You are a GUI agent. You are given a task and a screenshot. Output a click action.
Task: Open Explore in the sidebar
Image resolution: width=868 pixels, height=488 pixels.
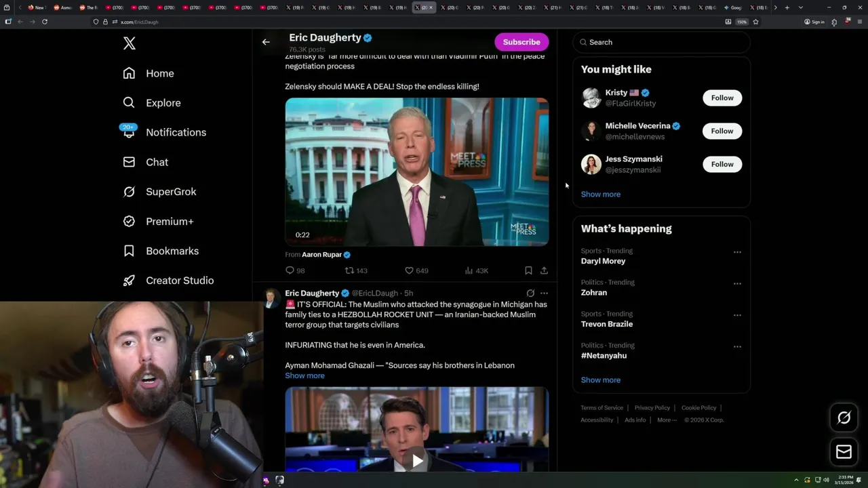point(152,103)
